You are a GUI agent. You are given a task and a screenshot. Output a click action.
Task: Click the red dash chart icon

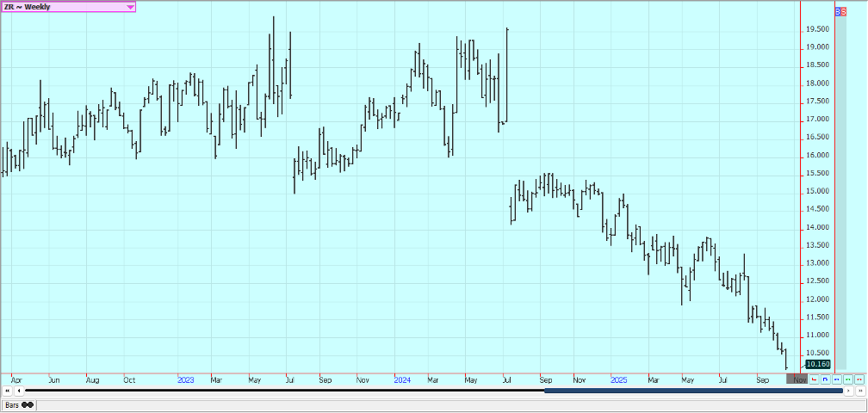tap(859, 379)
